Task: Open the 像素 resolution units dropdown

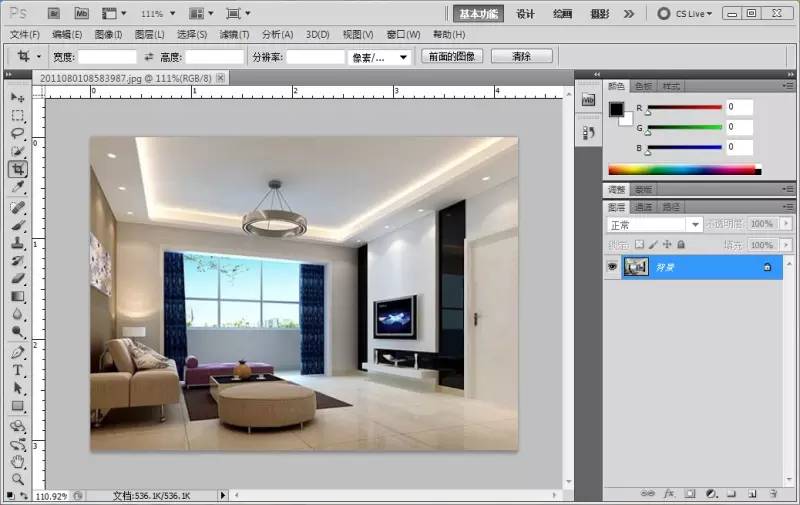Action: click(x=380, y=57)
